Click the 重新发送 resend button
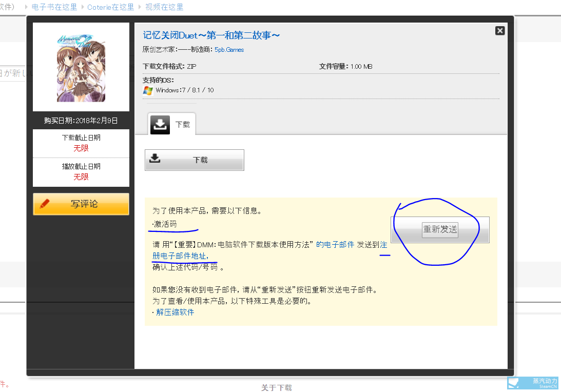The height and width of the screenshot is (392, 561). point(440,229)
